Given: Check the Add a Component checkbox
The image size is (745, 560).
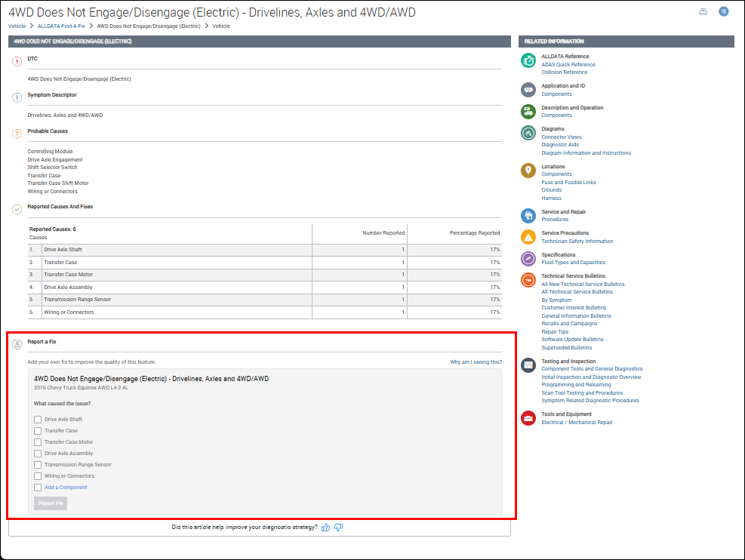Looking at the screenshot, I should tap(38, 488).
